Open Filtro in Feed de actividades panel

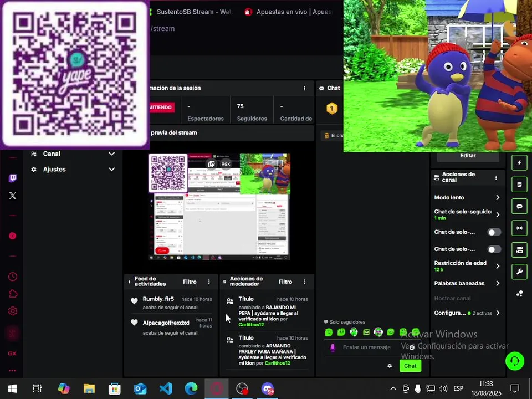click(190, 282)
